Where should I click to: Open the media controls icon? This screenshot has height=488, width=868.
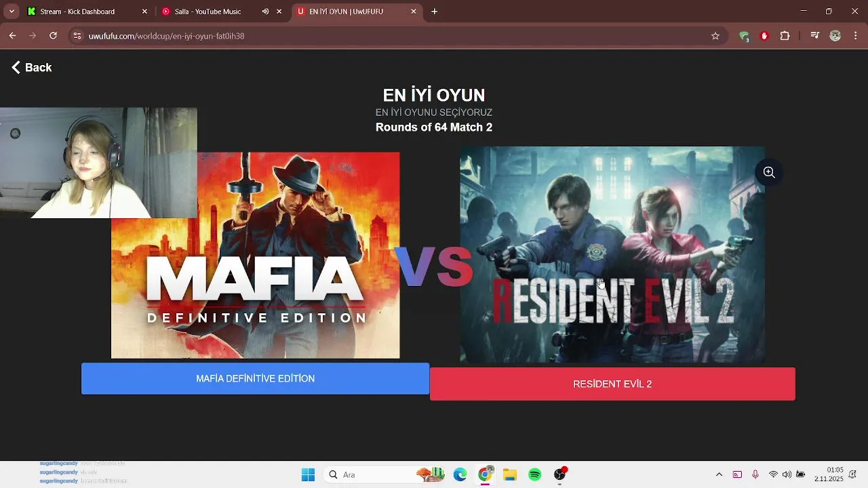(x=815, y=36)
